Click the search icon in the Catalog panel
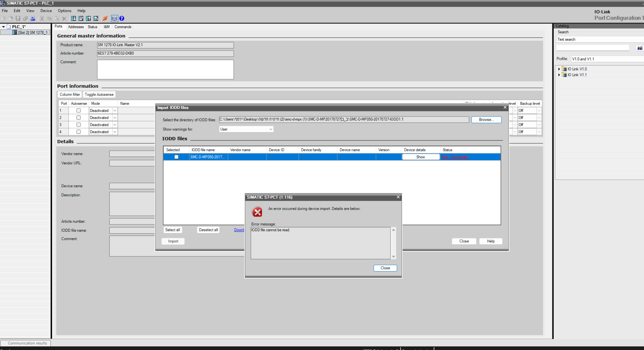 pyautogui.click(x=640, y=48)
